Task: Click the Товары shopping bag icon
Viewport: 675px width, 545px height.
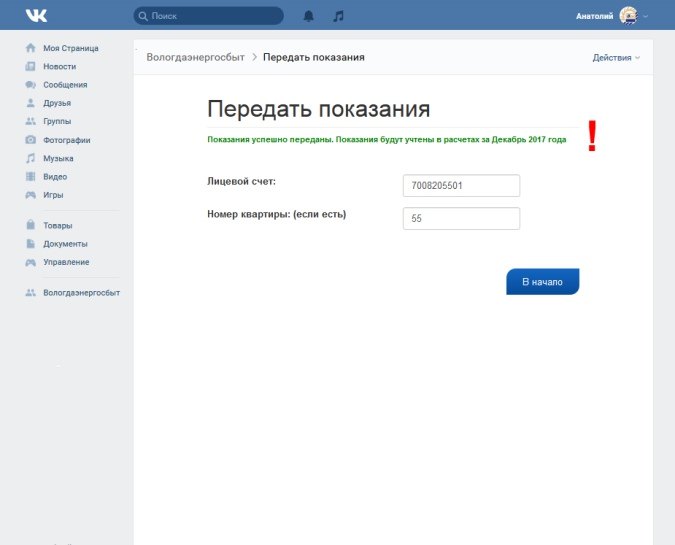Action: [31, 225]
